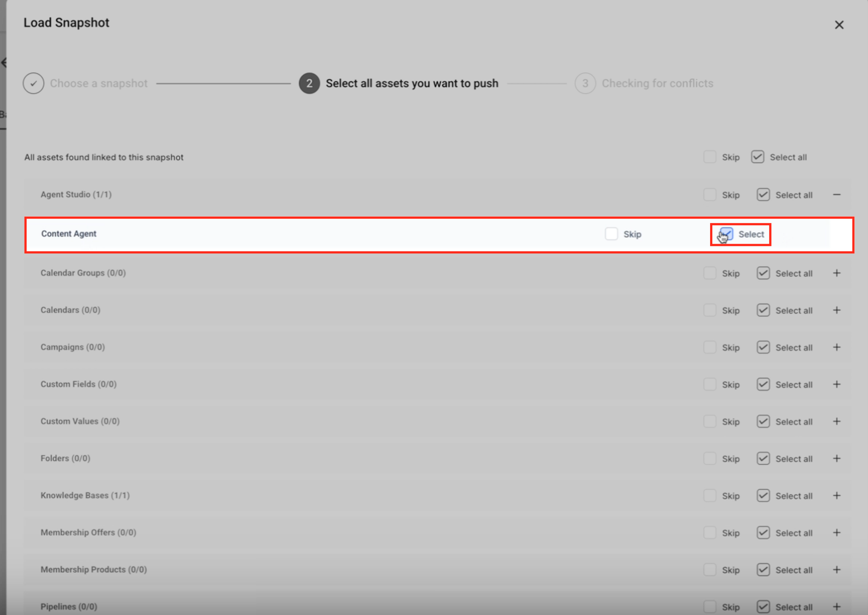Click plus icon for Membership Products

click(836, 570)
